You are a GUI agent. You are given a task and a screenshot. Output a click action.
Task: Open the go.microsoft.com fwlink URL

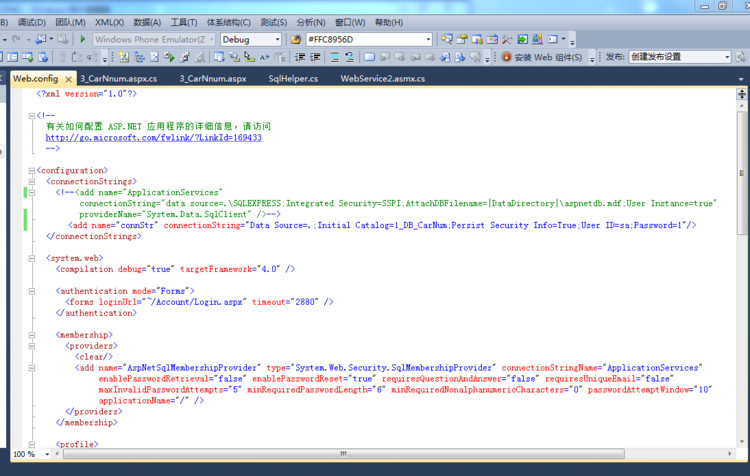[x=154, y=138]
